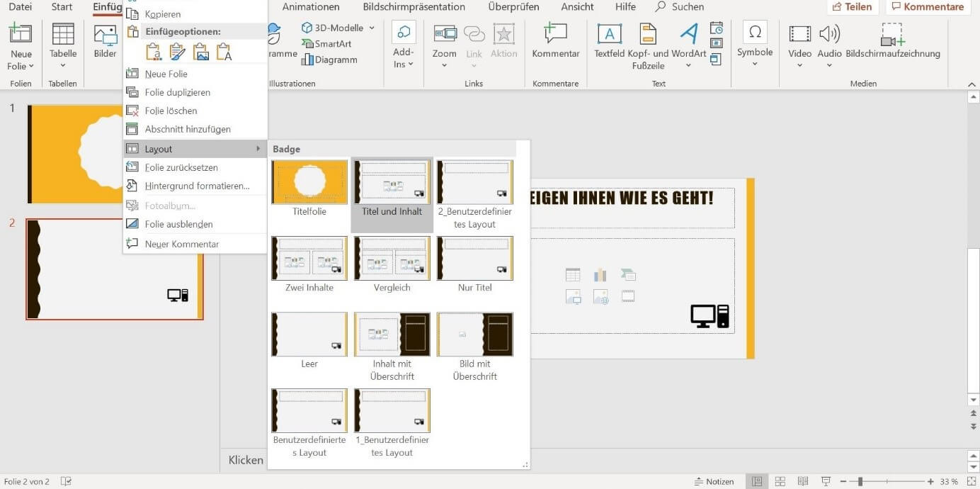Open the WordArt dropdown arrow
This screenshot has height=489, width=980.
(x=688, y=67)
